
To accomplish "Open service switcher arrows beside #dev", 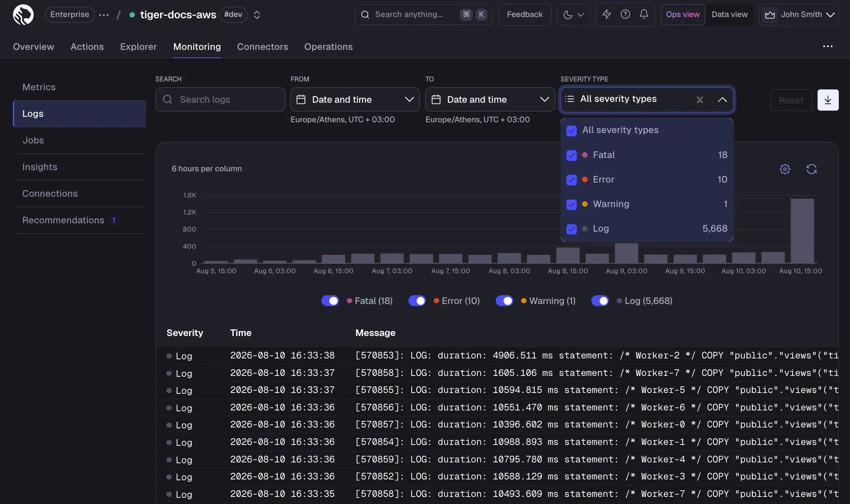I will pos(257,15).
